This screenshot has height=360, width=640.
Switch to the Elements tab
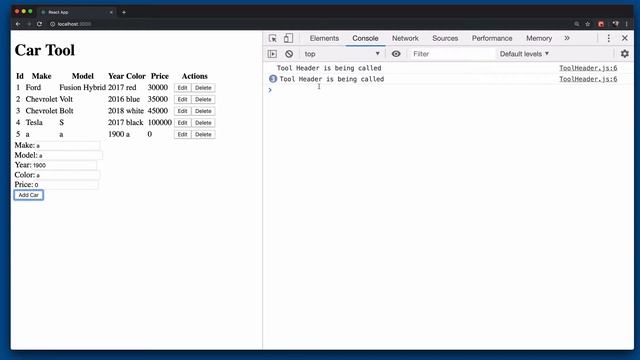[324, 38]
